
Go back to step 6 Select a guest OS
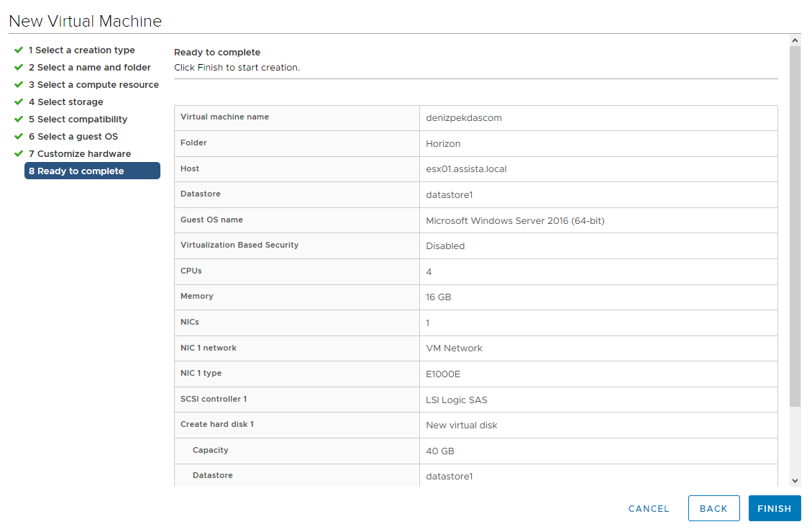tap(73, 136)
